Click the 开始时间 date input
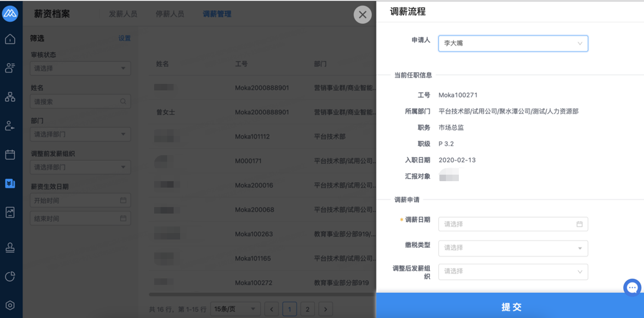Viewport: 644px width, 318px height. point(80,200)
